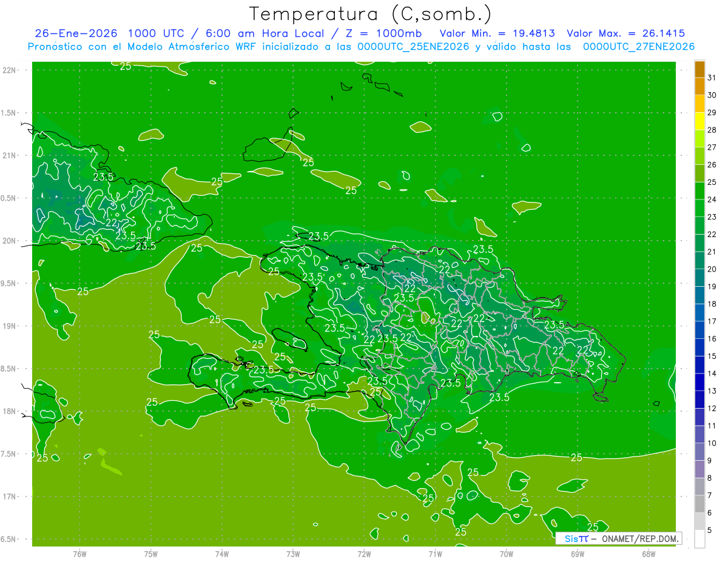Click the '29' color scale label
The image size is (728, 562).
712,113
